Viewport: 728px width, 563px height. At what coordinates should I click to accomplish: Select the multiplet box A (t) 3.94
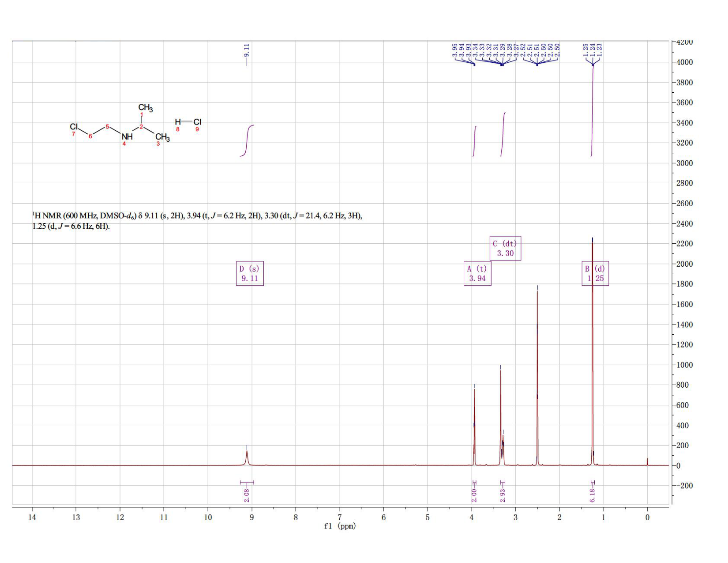[x=477, y=273]
